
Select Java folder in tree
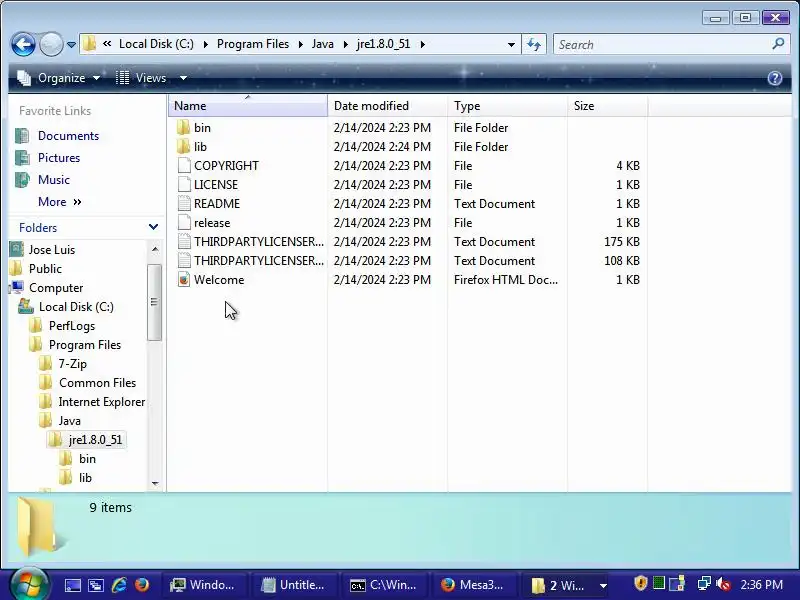[x=69, y=421]
